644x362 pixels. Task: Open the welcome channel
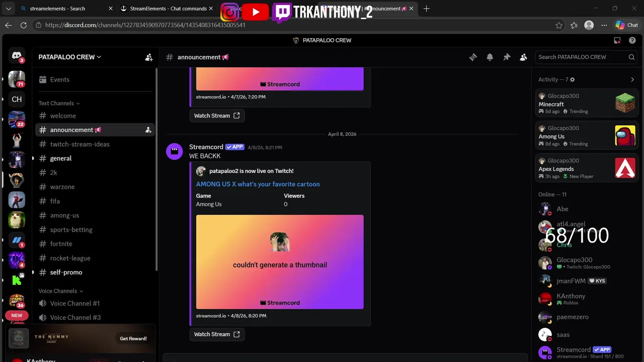[x=95, y=116]
